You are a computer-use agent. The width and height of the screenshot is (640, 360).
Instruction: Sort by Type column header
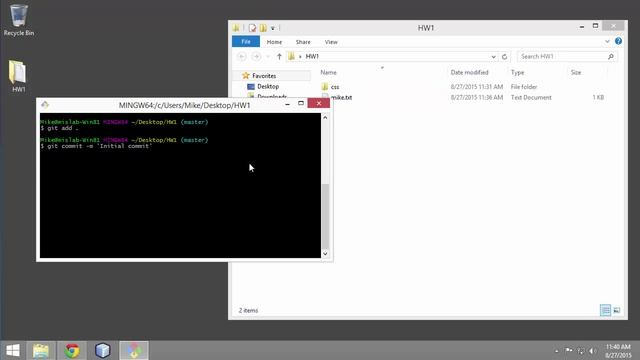(518, 72)
